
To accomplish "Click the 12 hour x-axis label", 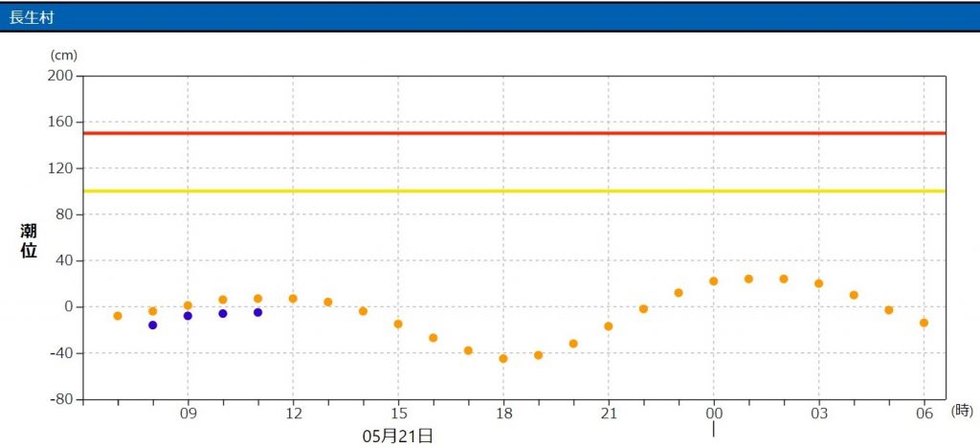I will coord(293,414).
